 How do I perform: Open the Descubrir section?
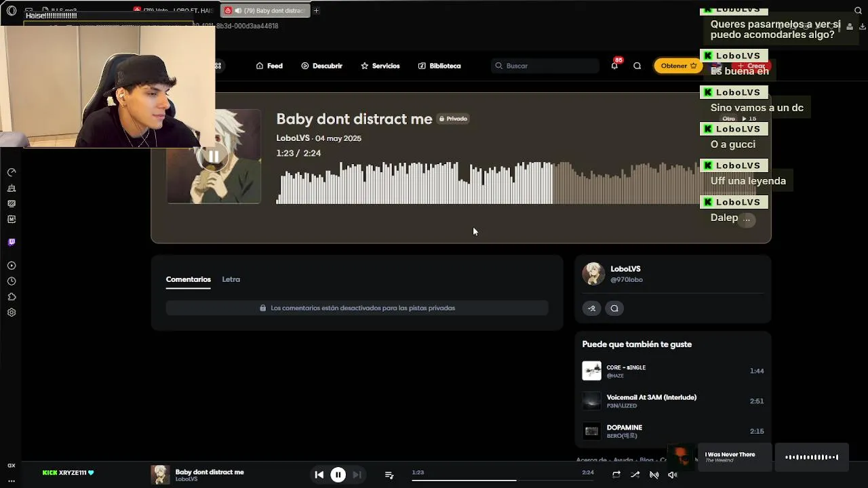click(321, 66)
